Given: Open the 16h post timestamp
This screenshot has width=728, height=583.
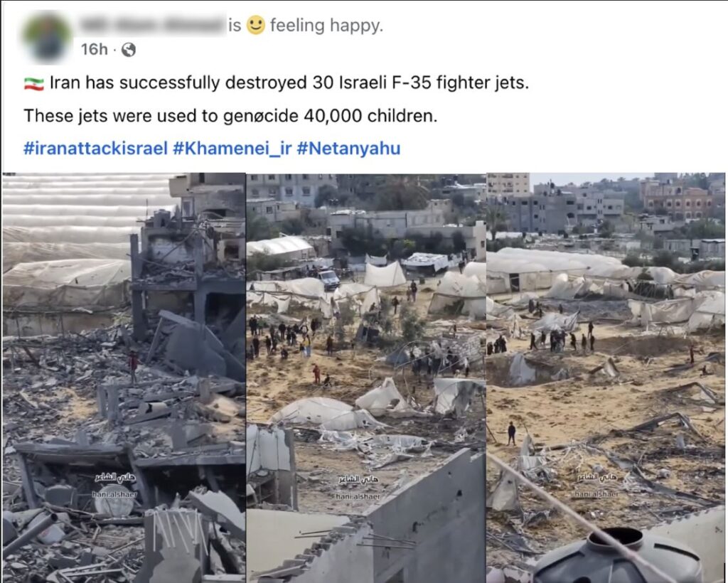Looking at the screenshot, I should pos(95,49).
